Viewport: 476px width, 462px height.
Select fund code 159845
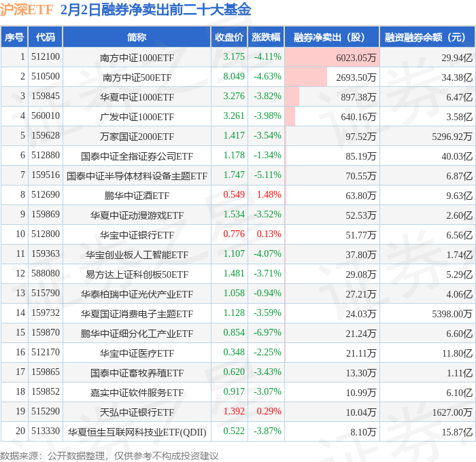click(46, 96)
